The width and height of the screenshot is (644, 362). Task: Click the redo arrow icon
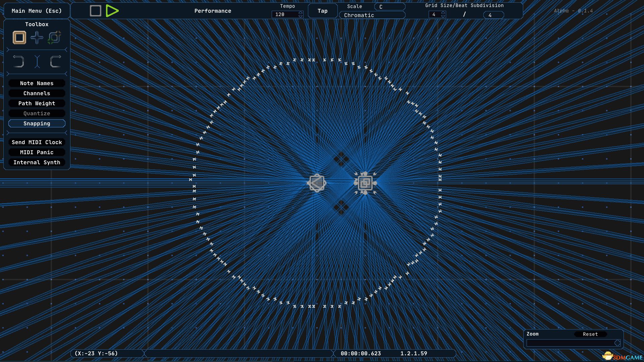[55, 62]
